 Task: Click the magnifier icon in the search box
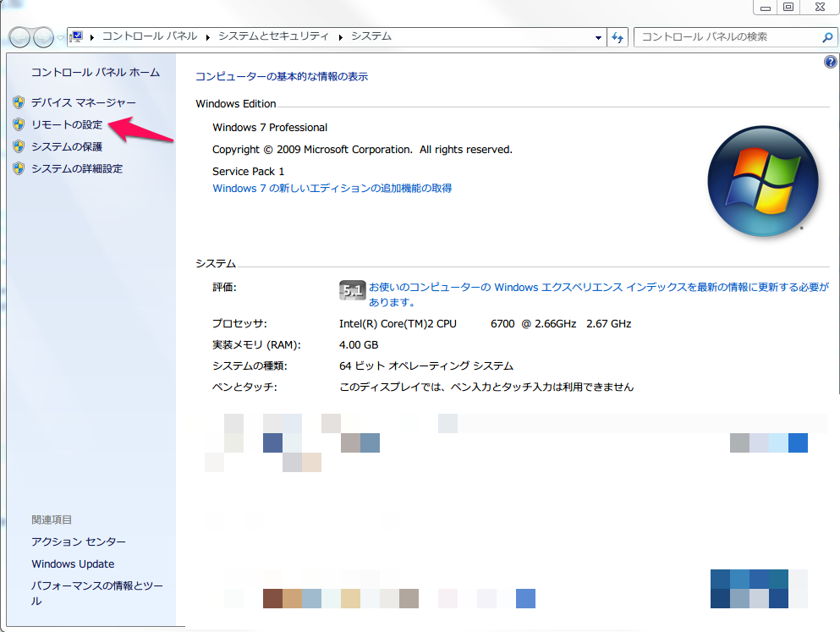click(x=827, y=37)
